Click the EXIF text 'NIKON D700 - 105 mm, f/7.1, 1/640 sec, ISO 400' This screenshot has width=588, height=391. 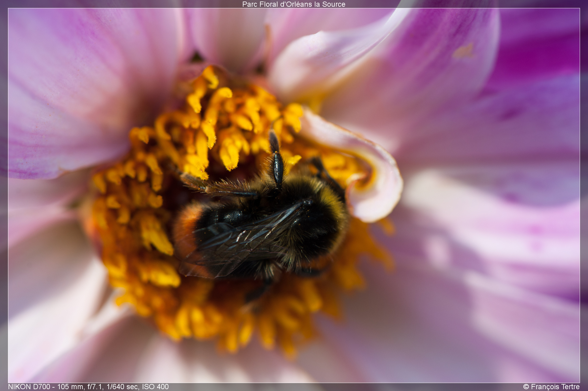tap(88, 387)
